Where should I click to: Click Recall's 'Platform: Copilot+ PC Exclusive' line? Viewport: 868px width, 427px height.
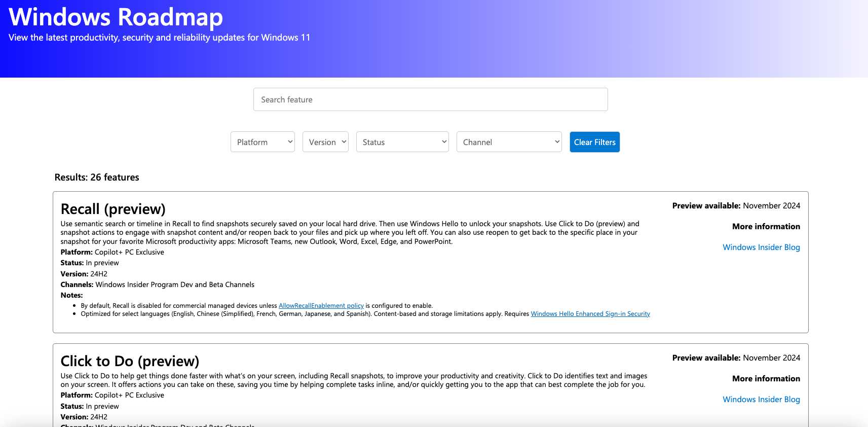(112, 252)
